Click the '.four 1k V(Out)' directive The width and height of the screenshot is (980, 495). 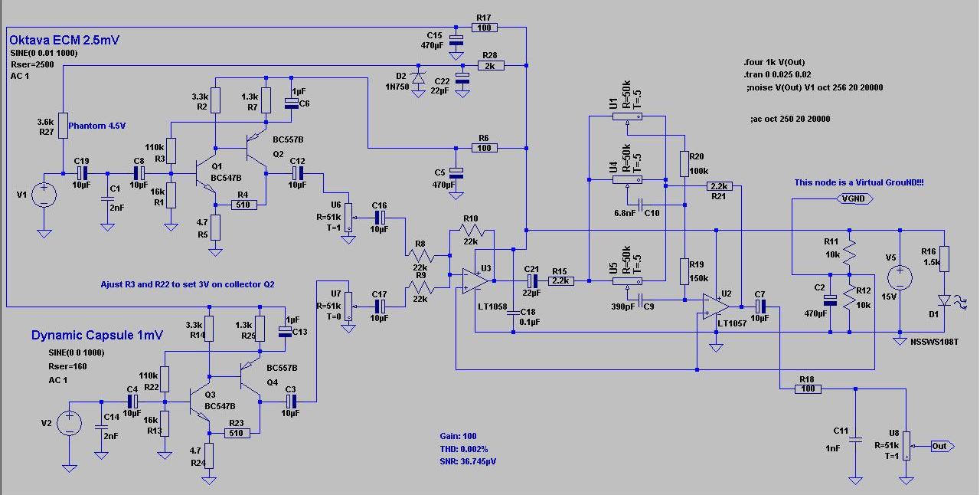tap(773, 63)
